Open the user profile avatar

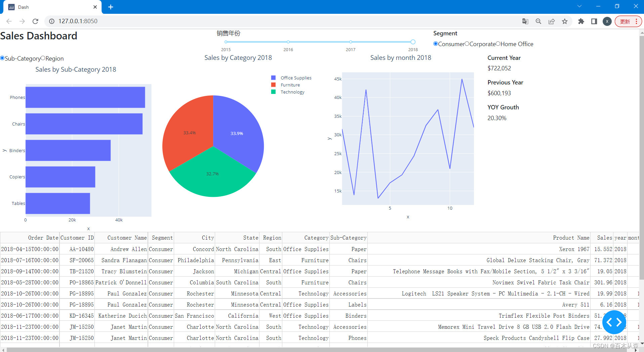point(607,21)
